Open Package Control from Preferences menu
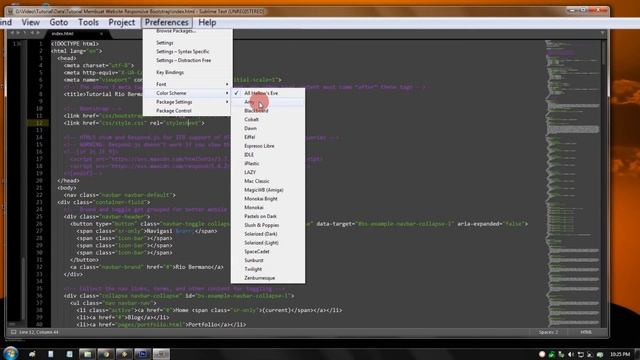The image size is (640, 360). tap(188, 111)
